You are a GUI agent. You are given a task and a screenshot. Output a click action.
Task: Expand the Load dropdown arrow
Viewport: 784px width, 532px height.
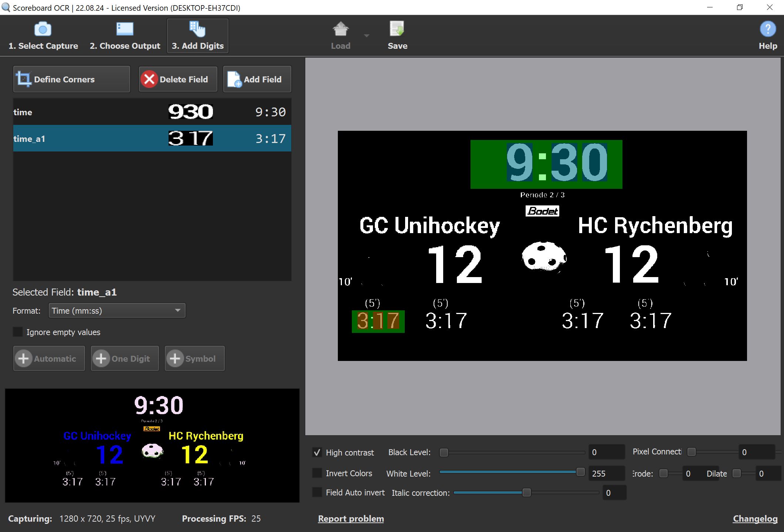tap(366, 36)
